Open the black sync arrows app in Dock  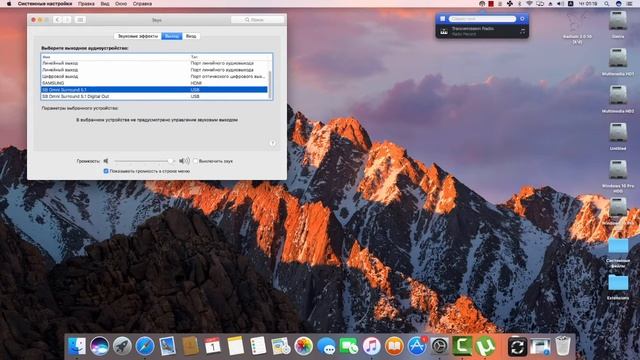tap(517, 347)
